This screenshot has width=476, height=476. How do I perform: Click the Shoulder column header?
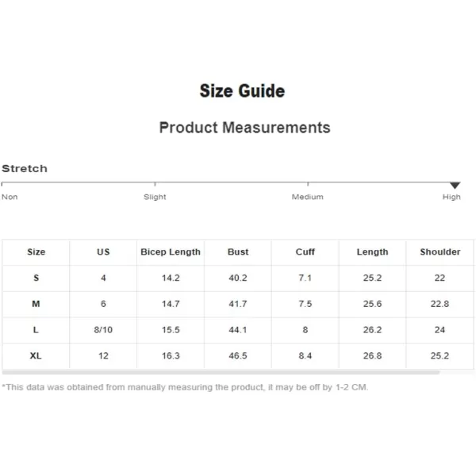click(x=440, y=252)
